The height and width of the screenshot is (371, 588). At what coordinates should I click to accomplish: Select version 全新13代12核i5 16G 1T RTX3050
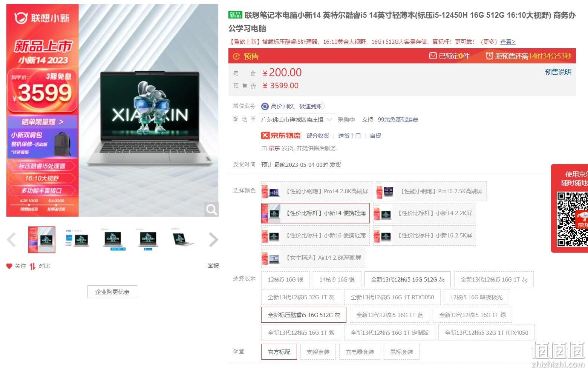pyautogui.click(x=392, y=297)
